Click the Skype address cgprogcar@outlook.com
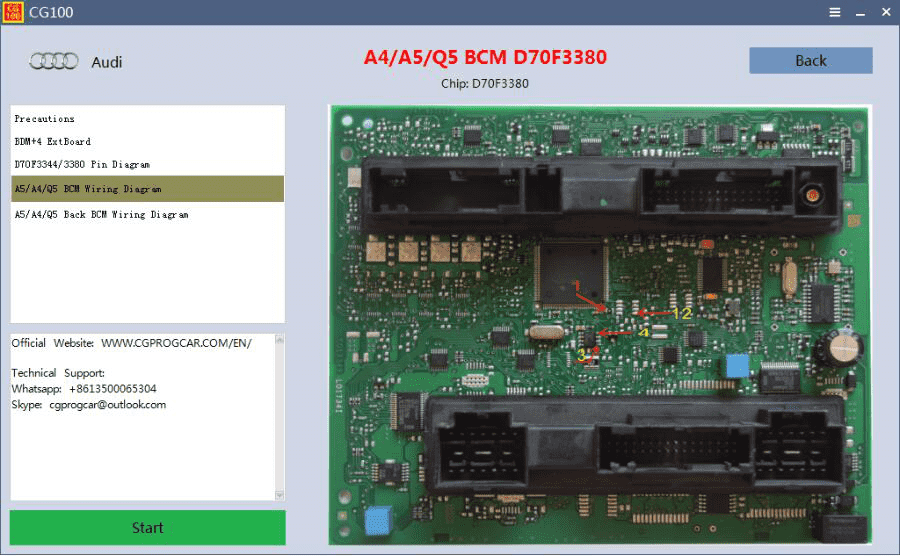The width and height of the screenshot is (900, 556). click(107, 405)
